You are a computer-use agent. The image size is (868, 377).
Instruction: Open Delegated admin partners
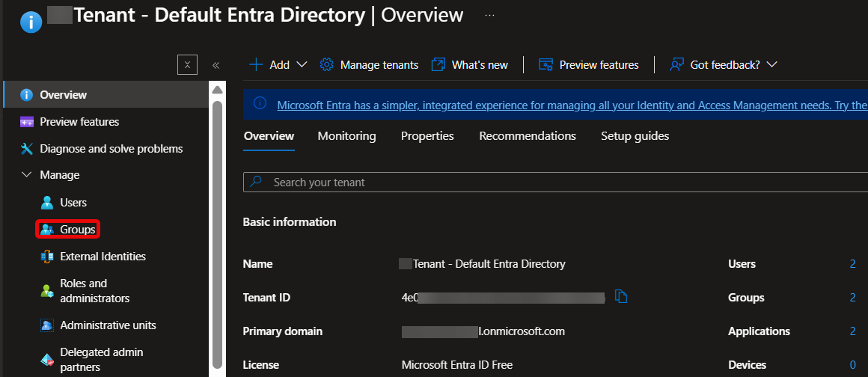93,359
